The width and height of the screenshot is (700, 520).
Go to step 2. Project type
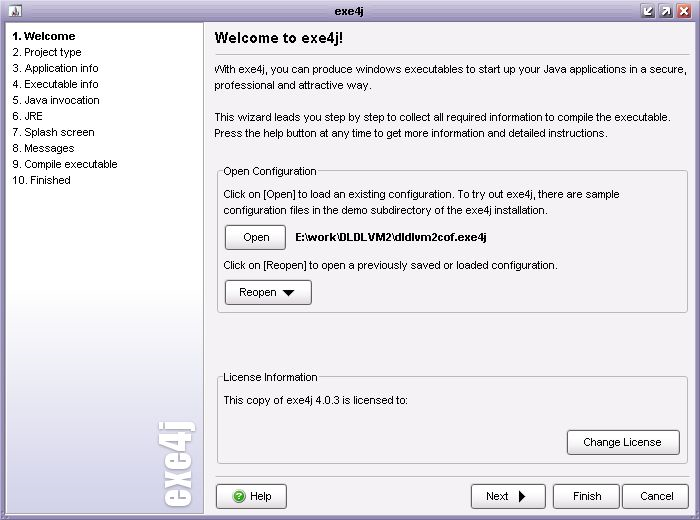pos(47,52)
